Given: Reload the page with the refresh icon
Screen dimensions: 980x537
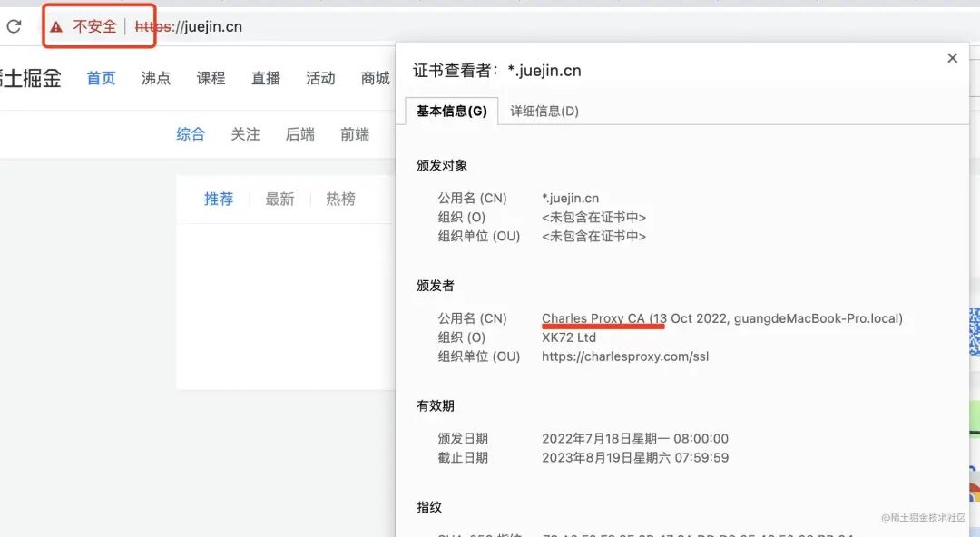Looking at the screenshot, I should [14, 26].
